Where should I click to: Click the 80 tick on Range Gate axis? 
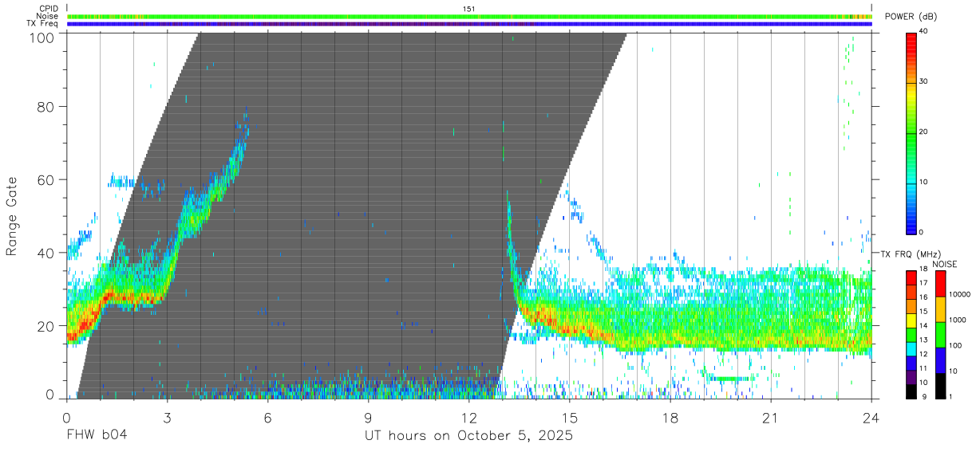(45, 107)
